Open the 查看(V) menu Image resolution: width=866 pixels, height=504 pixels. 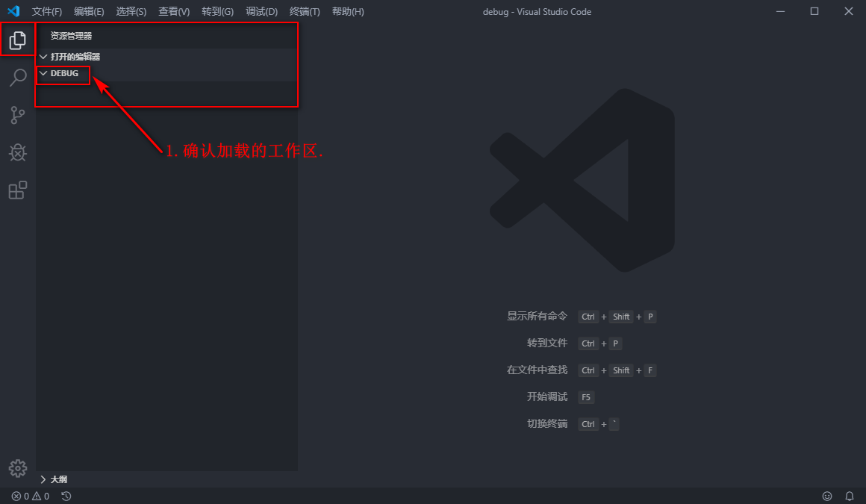[x=174, y=12]
